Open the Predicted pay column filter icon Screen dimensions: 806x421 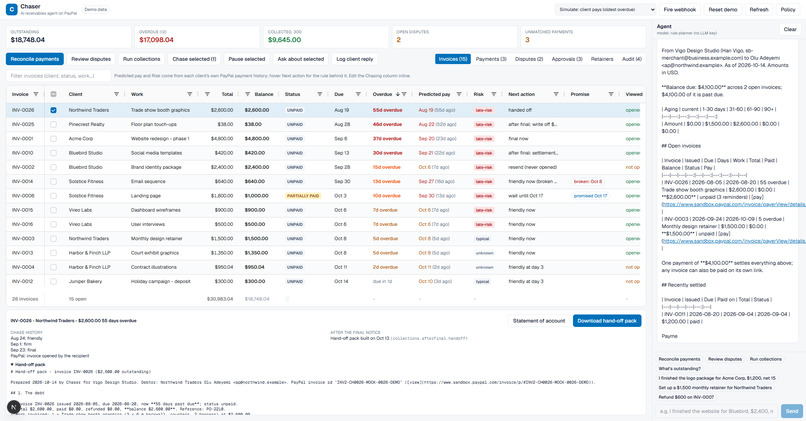[x=459, y=94]
